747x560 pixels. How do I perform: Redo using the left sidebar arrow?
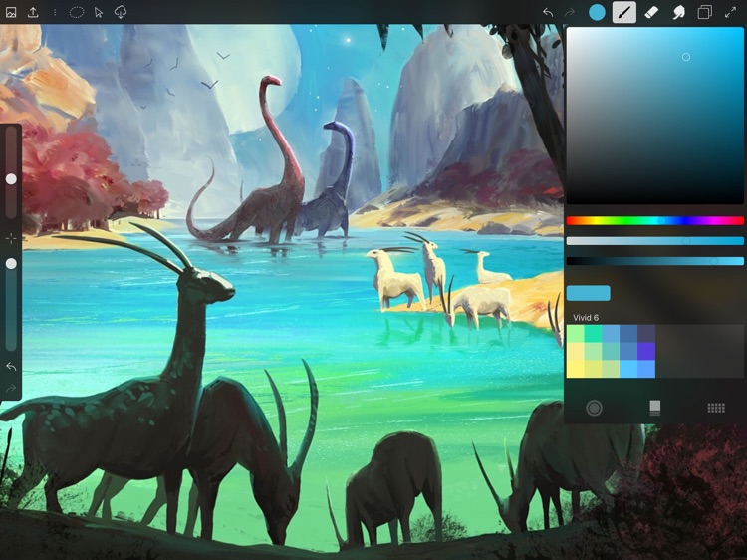11,389
